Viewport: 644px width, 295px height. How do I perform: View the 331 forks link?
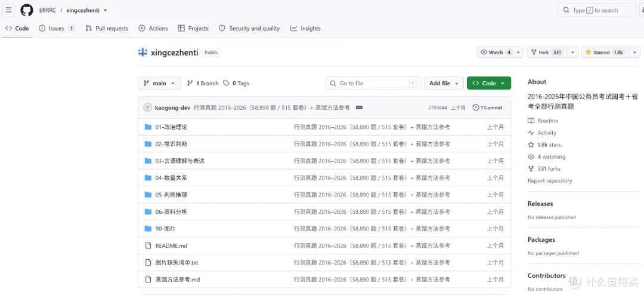(x=544, y=168)
